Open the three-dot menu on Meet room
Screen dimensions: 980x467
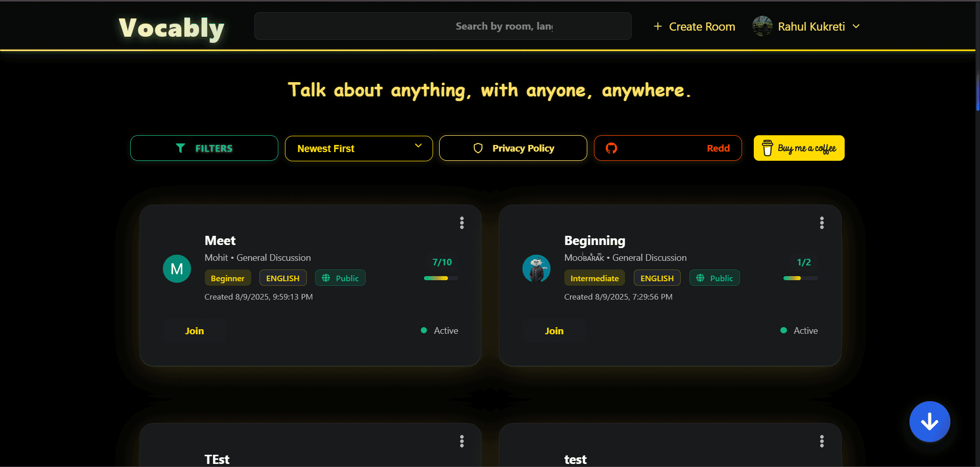[x=462, y=223]
